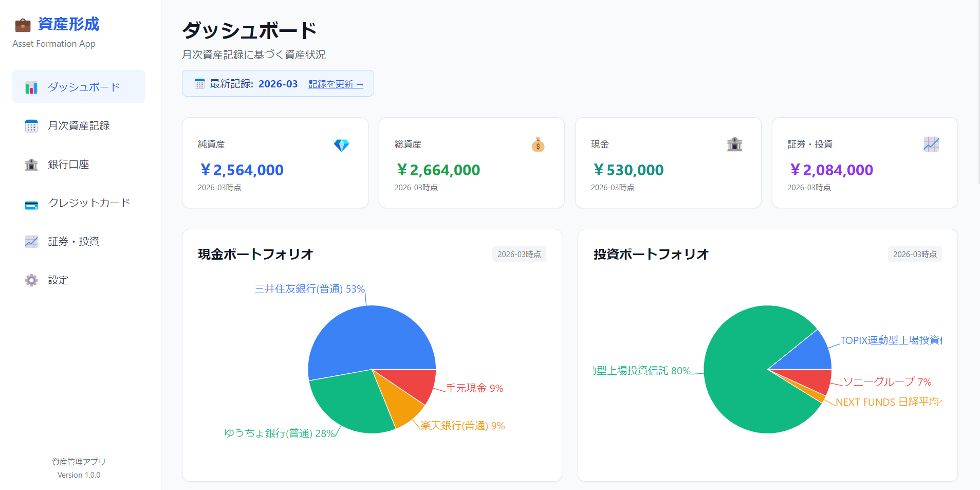980x490 pixels.
Task: Select the dashboard bar-chart icon in sidebar
Action: point(31,87)
